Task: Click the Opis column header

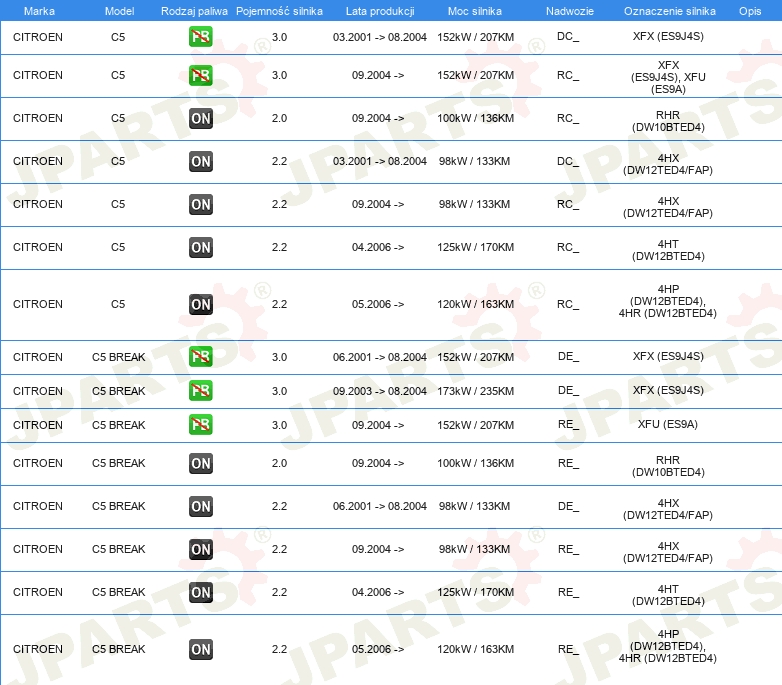Action: pos(750,11)
